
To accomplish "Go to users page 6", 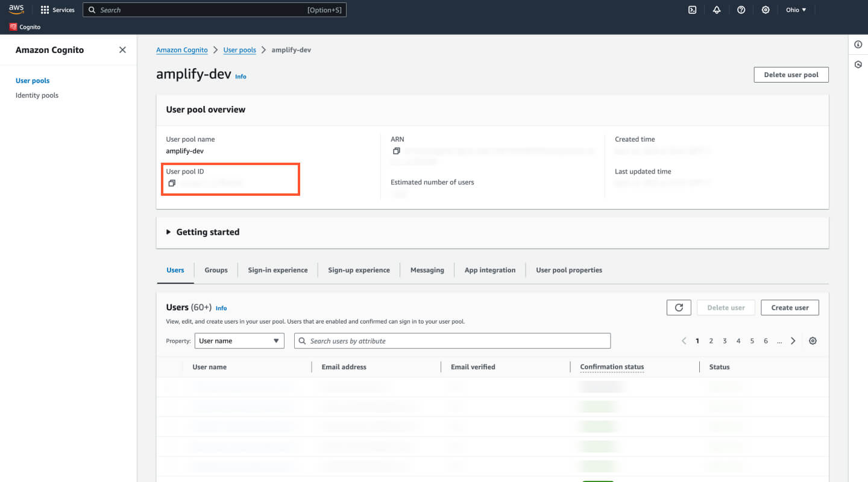I will click(x=766, y=341).
